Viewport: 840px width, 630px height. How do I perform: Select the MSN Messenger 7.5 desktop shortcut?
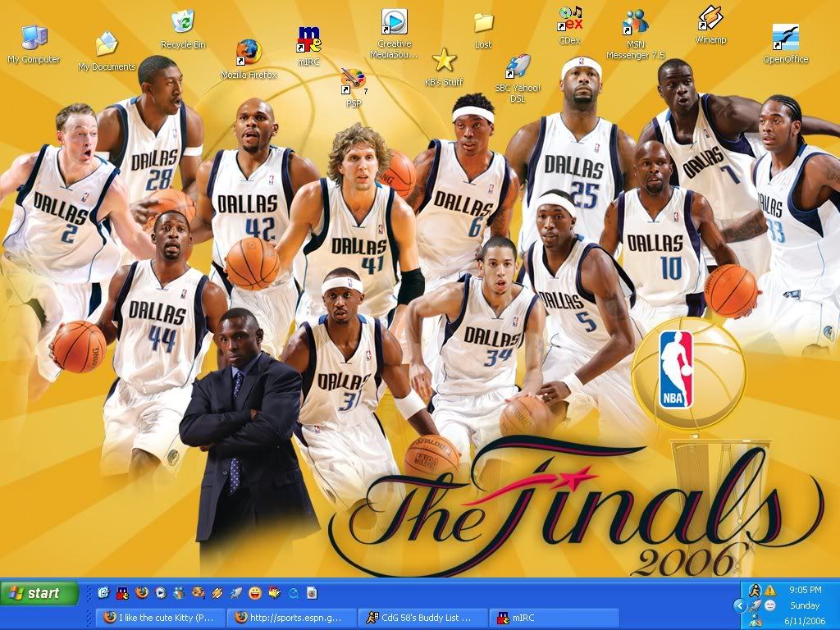click(x=636, y=34)
